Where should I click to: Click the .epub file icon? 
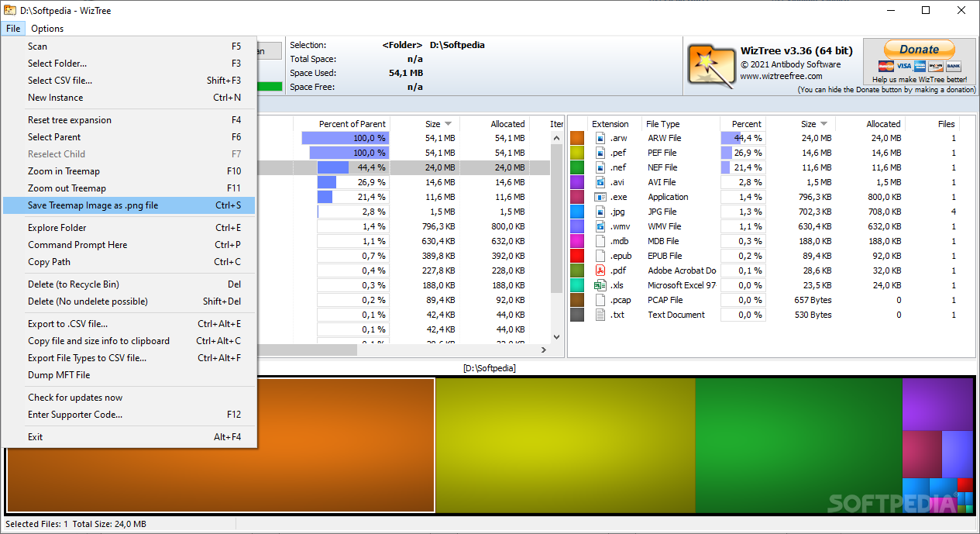pyautogui.click(x=600, y=256)
